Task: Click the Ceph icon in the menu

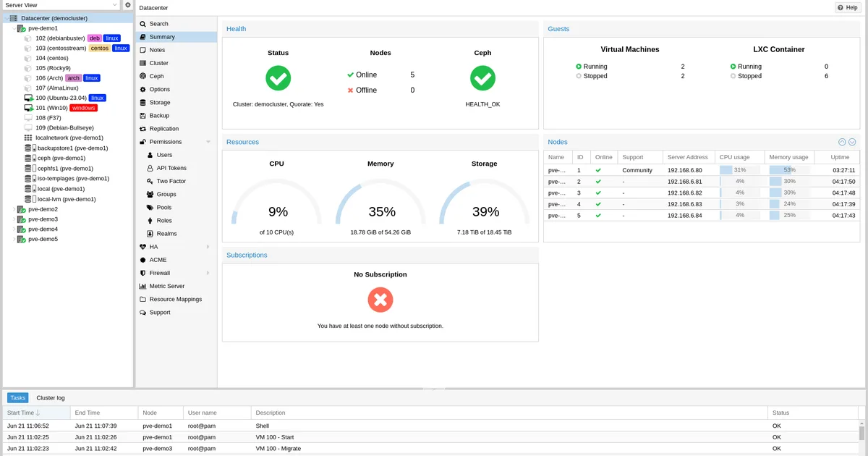Action: click(x=143, y=76)
